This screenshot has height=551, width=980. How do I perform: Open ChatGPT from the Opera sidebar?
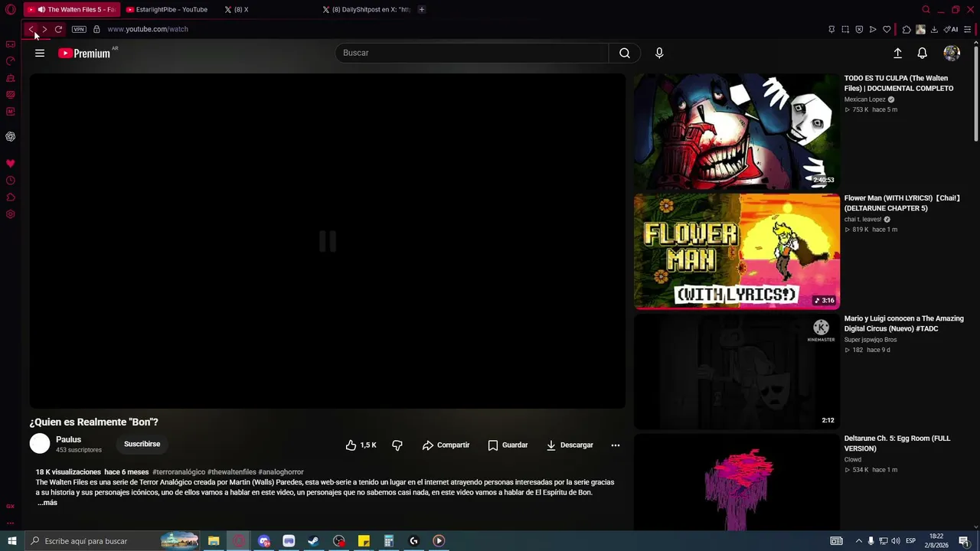click(11, 136)
